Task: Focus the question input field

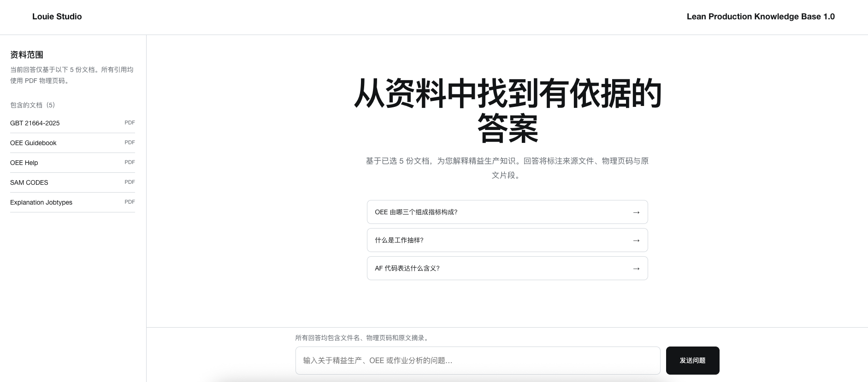Action: pyautogui.click(x=478, y=360)
